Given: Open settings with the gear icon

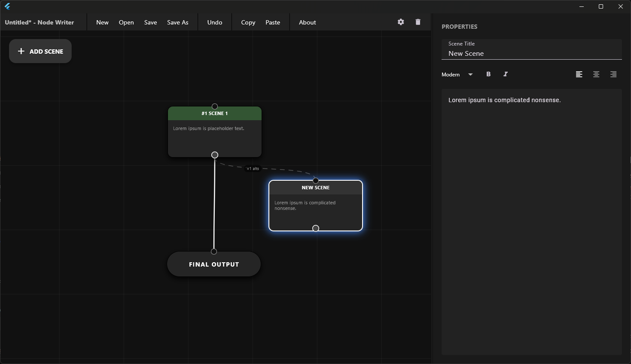Looking at the screenshot, I should coord(401,22).
